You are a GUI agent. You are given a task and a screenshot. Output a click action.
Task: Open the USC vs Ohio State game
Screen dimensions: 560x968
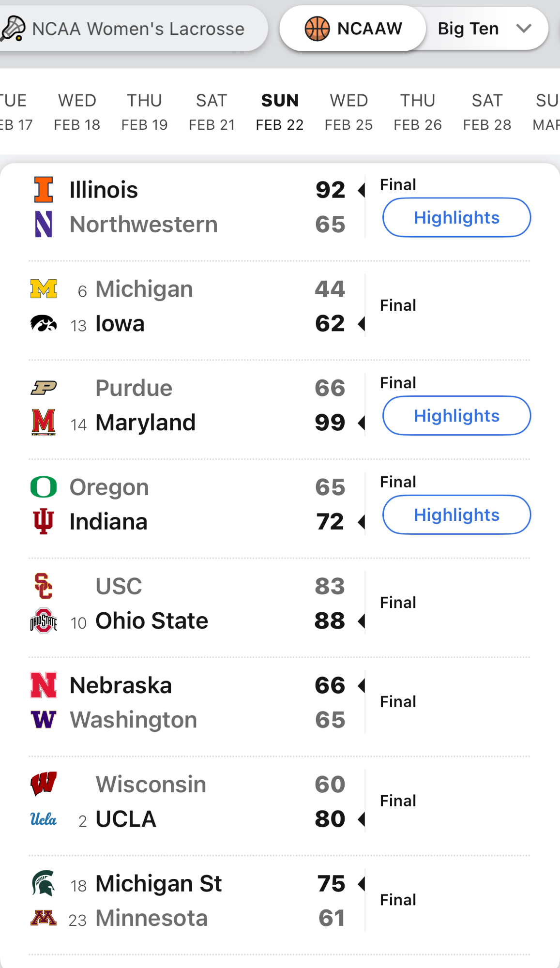click(x=194, y=604)
